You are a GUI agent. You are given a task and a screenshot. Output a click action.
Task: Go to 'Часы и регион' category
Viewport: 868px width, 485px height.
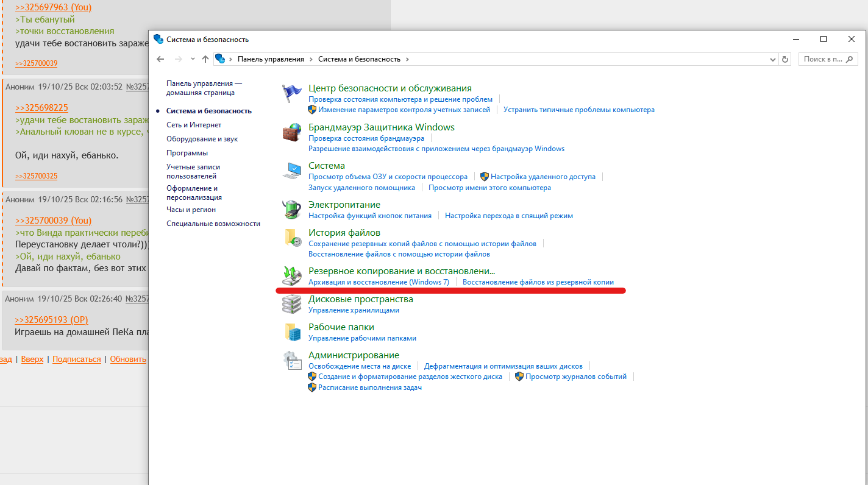coord(191,210)
